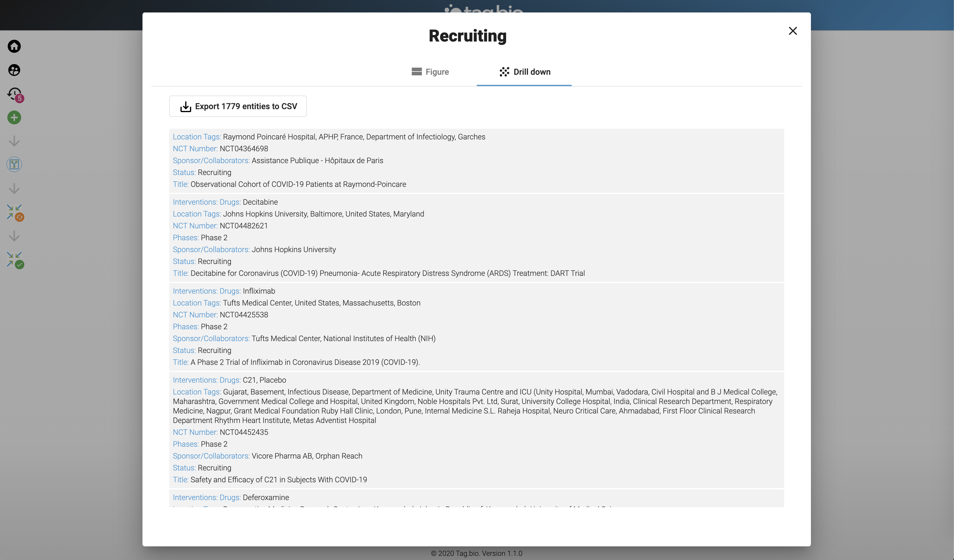Click the NCT04364698 entry's Title label
Image resolution: width=954 pixels, height=560 pixels.
(x=180, y=184)
